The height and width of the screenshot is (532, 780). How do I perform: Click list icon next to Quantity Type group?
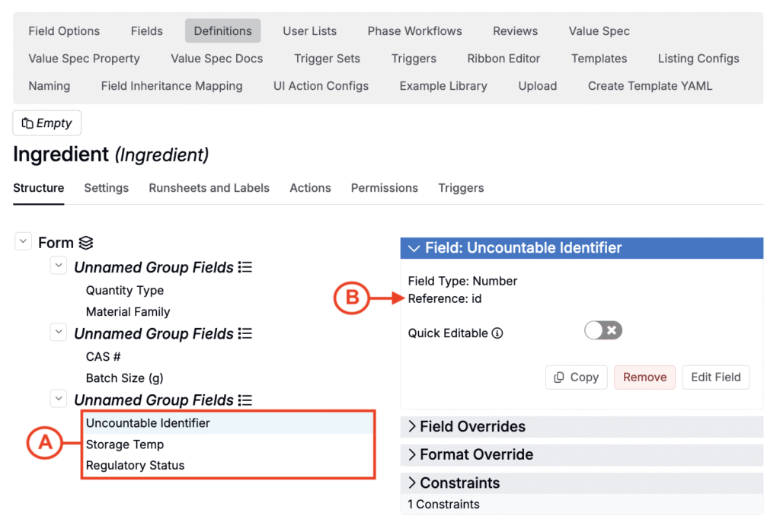click(x=245, y=268)
